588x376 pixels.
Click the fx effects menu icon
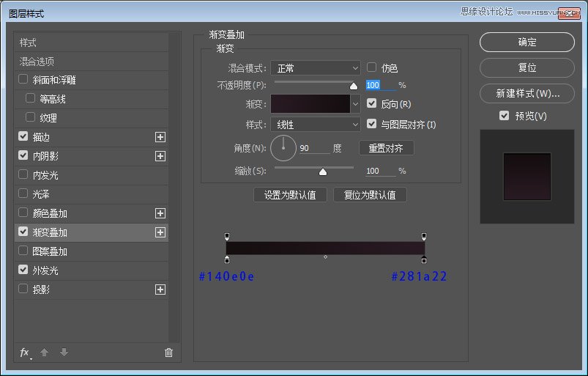(x=24, y=353)
